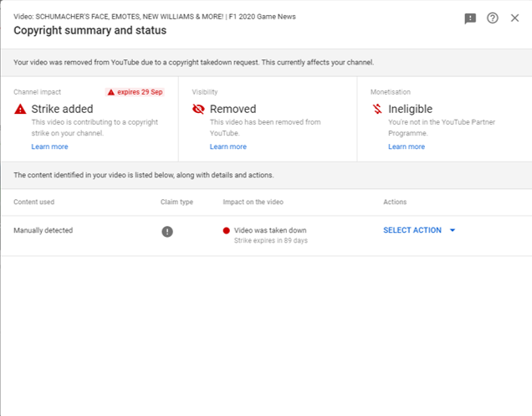This screenshot has height=416, width=532.
Task: Close the copyright summary dialog
Action: (x=514, y=18)
